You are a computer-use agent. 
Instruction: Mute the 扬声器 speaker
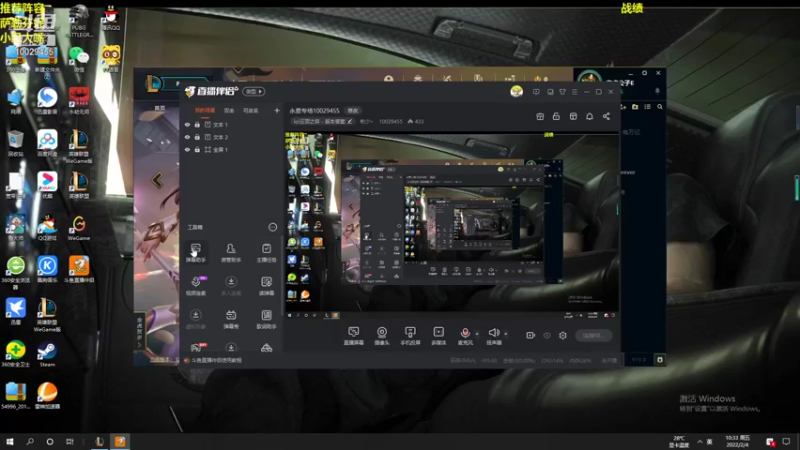tap(493, 336)
